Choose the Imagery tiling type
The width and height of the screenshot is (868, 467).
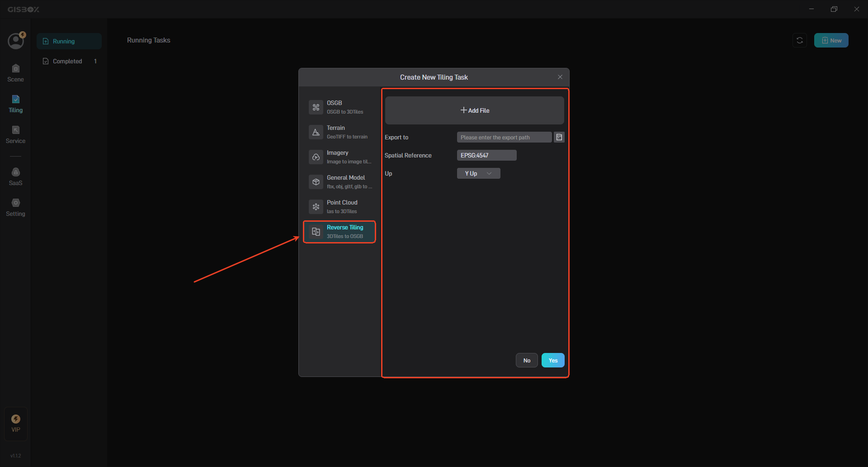340,157
